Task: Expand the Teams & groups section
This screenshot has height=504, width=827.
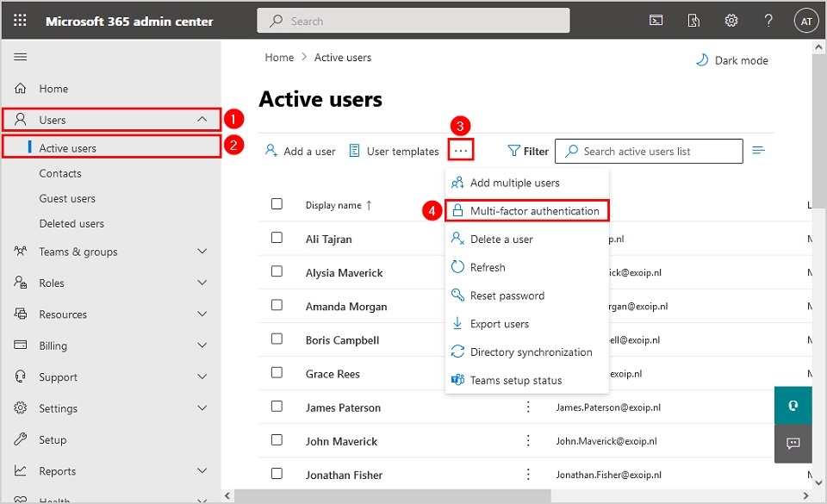Action: pyautogui.click(x=202, y=252)
